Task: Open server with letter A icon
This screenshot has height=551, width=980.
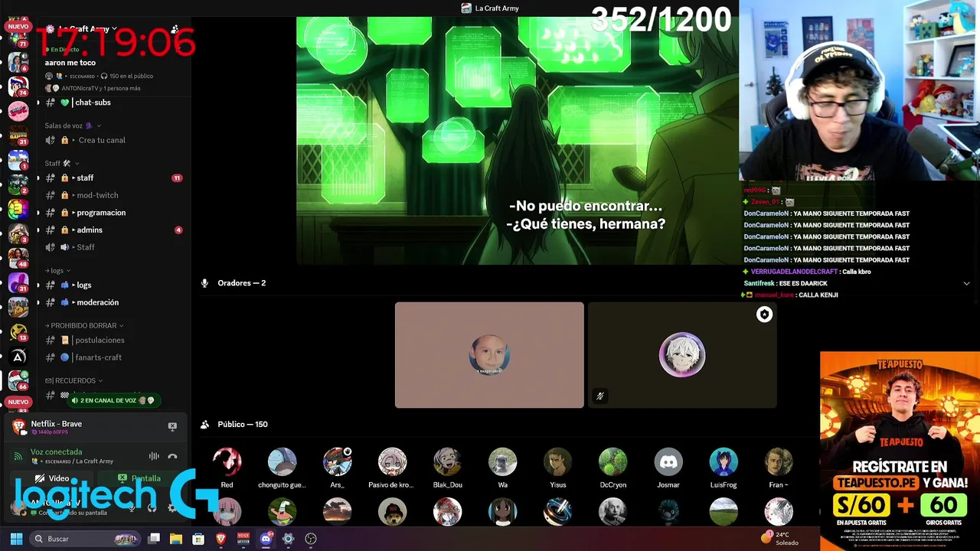Action: click(x=18, y=356)
